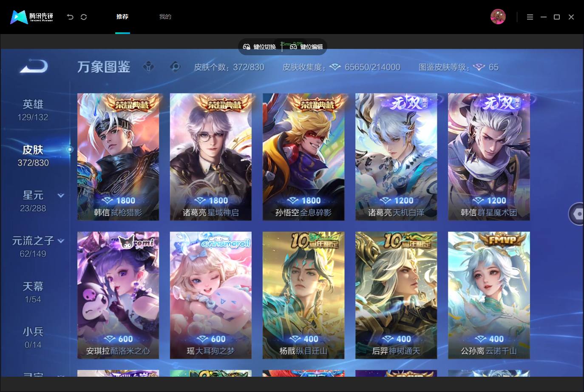Click the 键位编辑 button
Screen dimensions: 584x392
(306, 47)
